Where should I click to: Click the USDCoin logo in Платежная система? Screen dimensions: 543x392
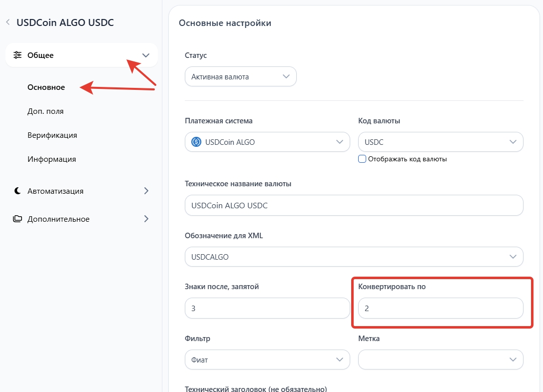click(196, 142)
